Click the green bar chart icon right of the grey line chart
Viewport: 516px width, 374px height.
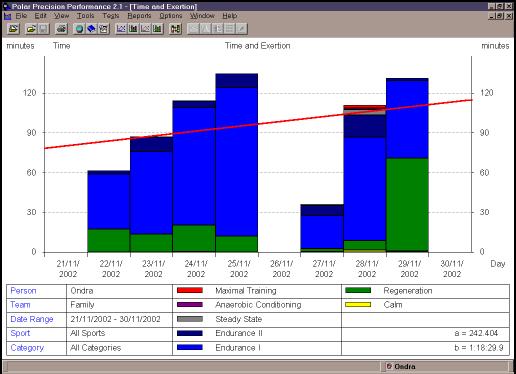click(157, 29)
